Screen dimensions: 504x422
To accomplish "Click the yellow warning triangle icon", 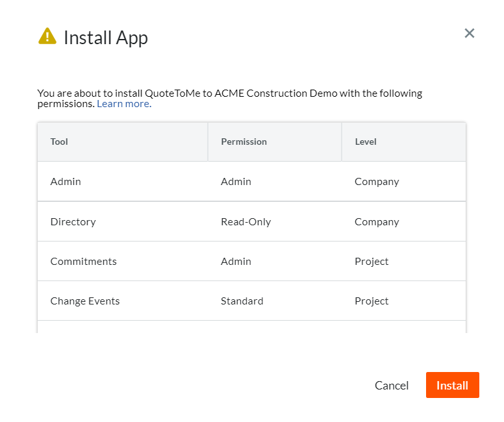I will coord(47,36).
